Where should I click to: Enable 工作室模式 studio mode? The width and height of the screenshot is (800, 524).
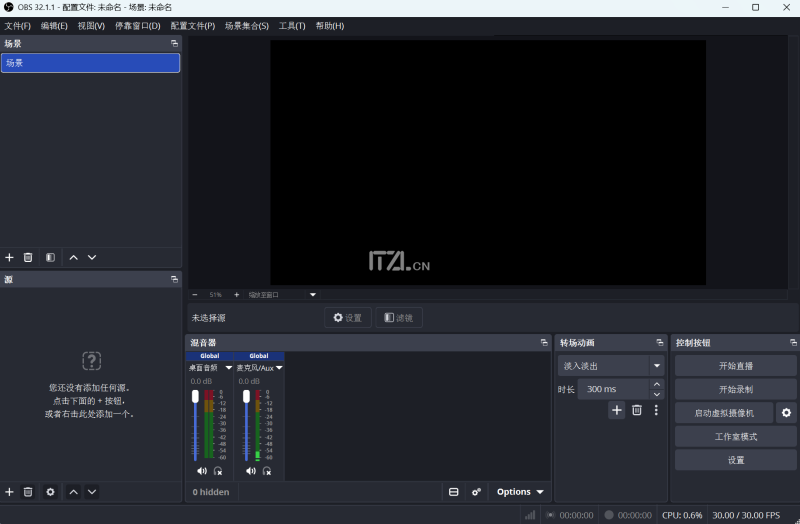click(736, 436)
